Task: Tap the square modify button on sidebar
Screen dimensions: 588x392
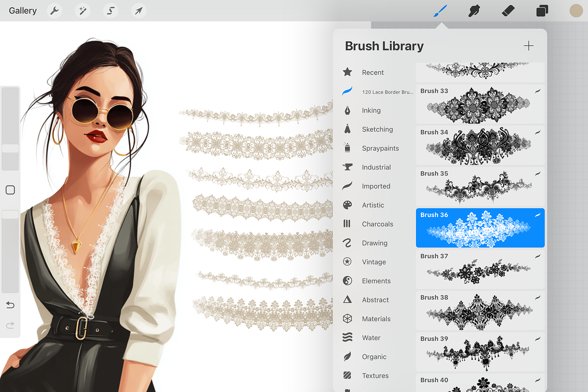Action: 10,190
